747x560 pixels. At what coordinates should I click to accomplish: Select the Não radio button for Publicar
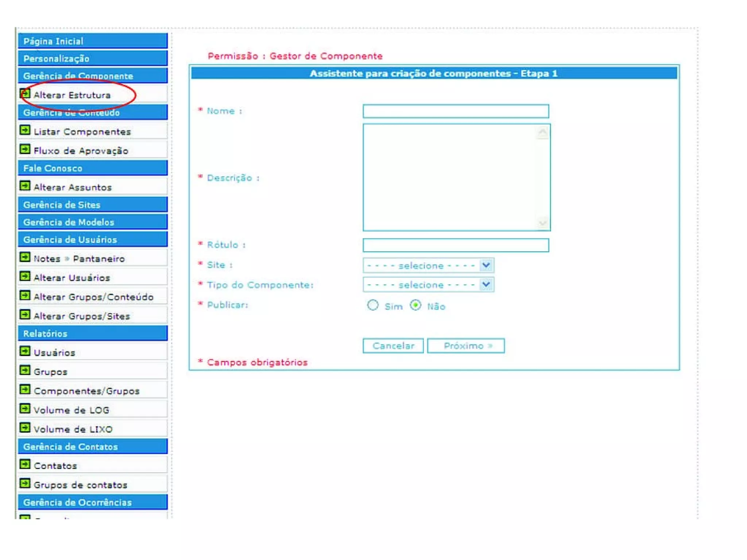point(415,305)
